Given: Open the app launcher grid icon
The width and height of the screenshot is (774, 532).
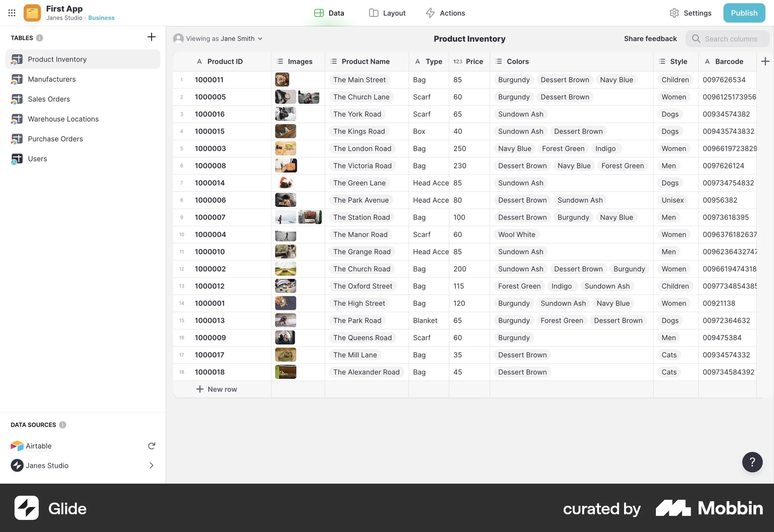Looking at the screenshot, I should (x=12, y=13).
